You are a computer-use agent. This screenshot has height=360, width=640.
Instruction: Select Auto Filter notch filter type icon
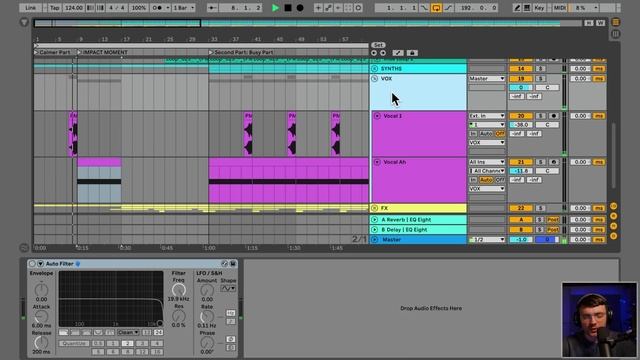(98, 332)
